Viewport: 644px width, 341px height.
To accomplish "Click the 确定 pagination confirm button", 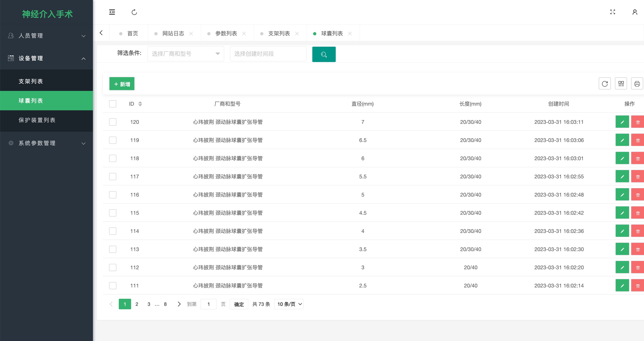I will [239, 304].
